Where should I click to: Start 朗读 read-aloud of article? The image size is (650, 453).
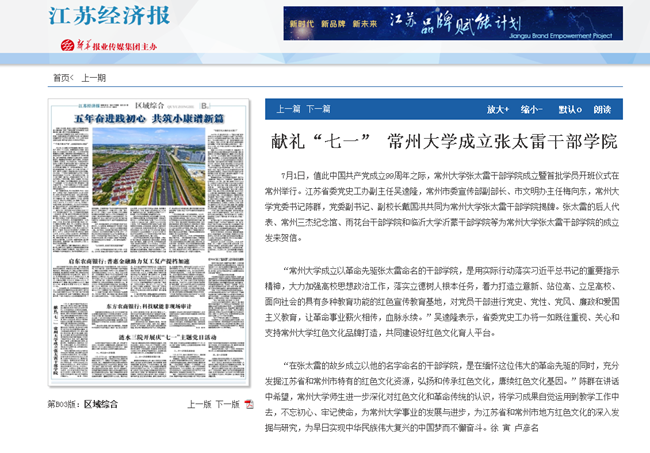602,109
